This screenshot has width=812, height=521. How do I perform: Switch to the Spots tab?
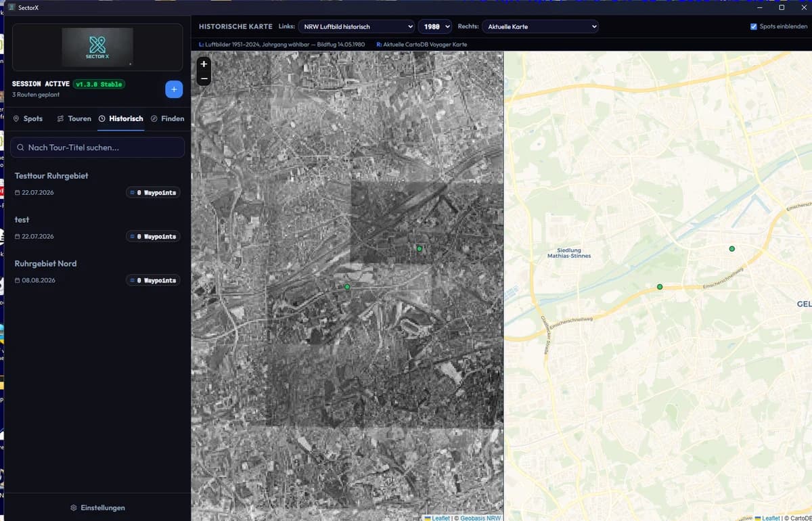click(x=28, y=118)
